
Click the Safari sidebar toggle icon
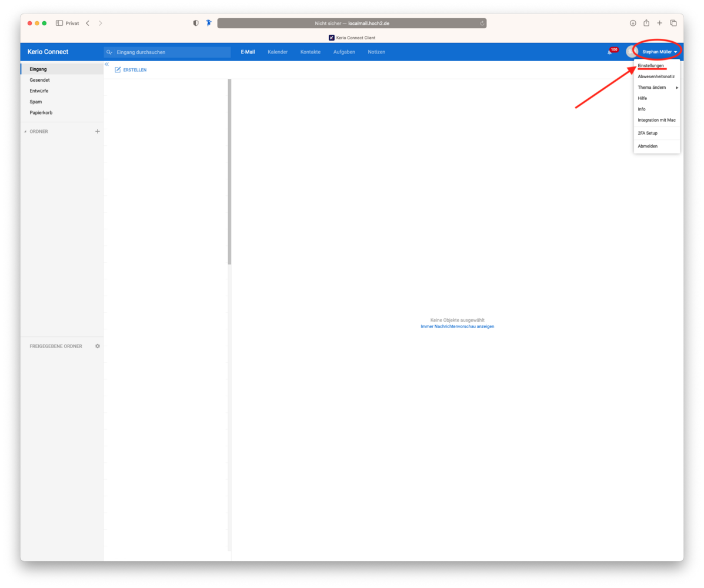pyautogui.click(x=59, y=23)
